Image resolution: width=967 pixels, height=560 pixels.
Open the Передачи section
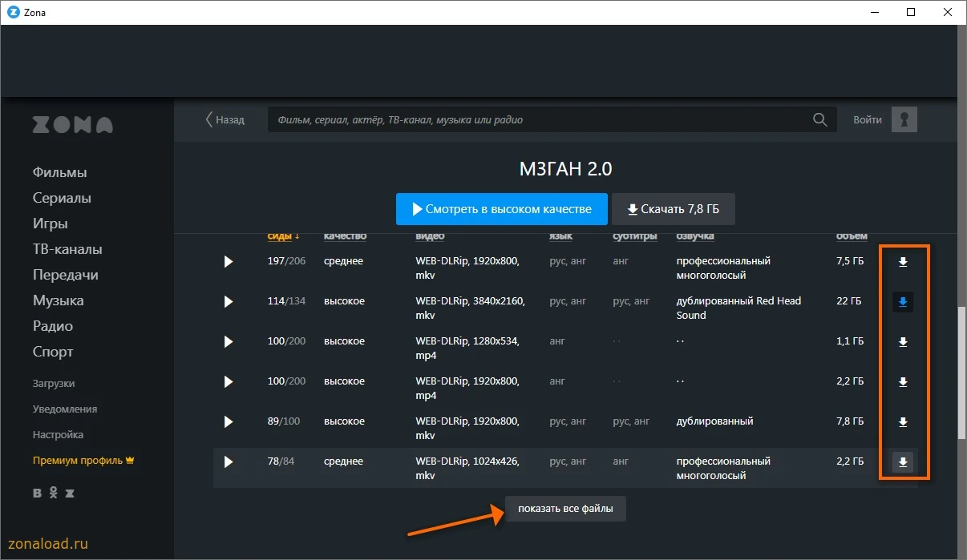pos(66,275)
